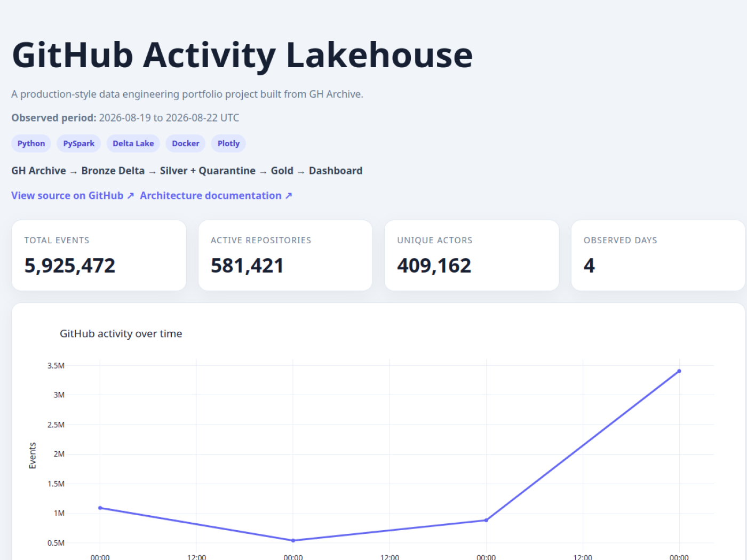Viewport: 747px width, 560px height.
Task: Click the Delta Lake tag pill
Action: 133,143
